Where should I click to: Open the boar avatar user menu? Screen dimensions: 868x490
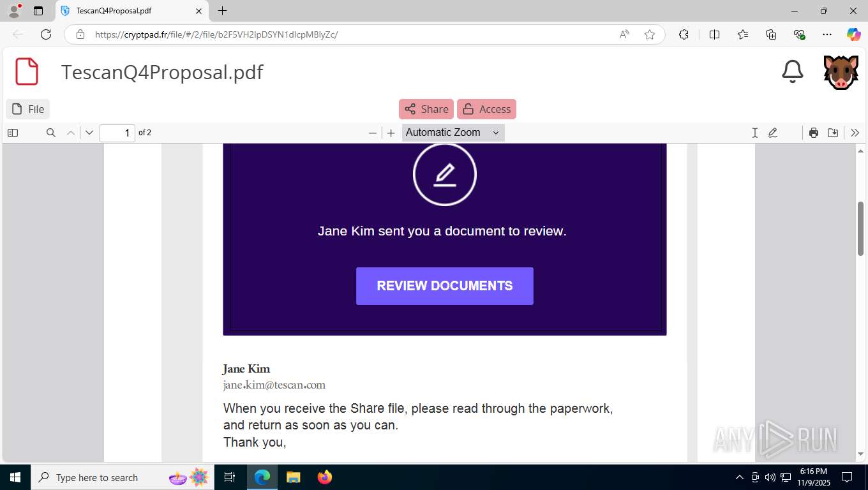pos(841,72)
